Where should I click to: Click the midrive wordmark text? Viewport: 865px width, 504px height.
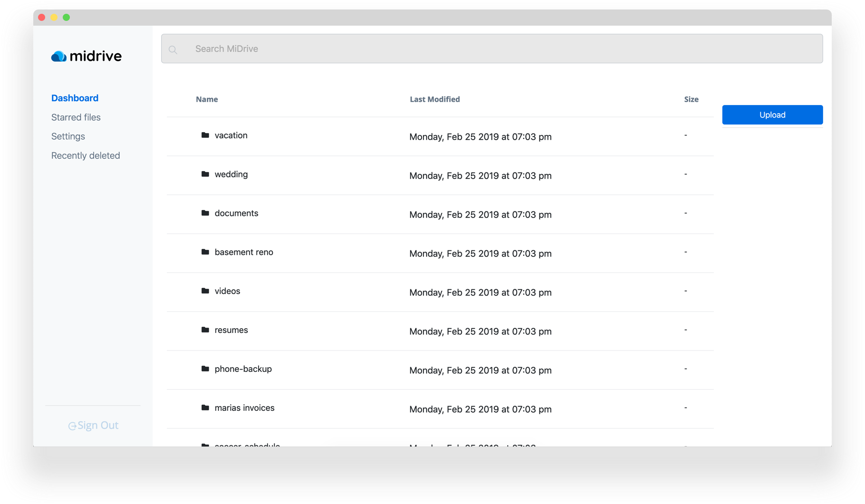[96, 56]
